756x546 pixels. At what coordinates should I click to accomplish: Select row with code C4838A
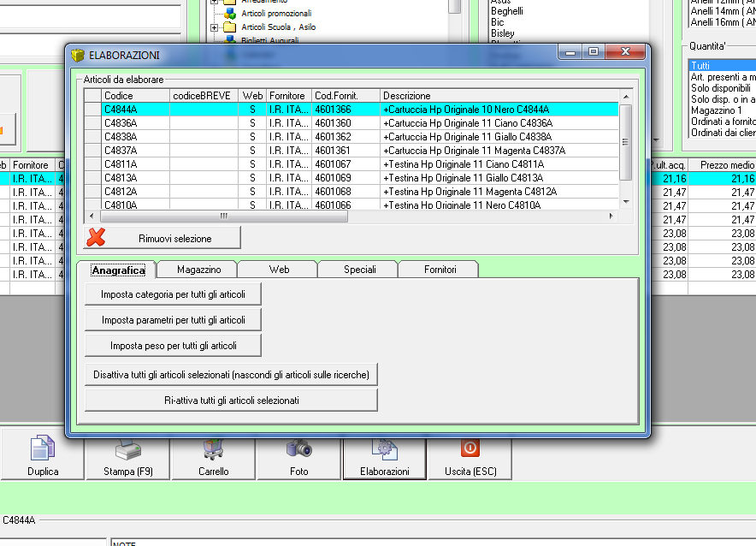point(351,137)
